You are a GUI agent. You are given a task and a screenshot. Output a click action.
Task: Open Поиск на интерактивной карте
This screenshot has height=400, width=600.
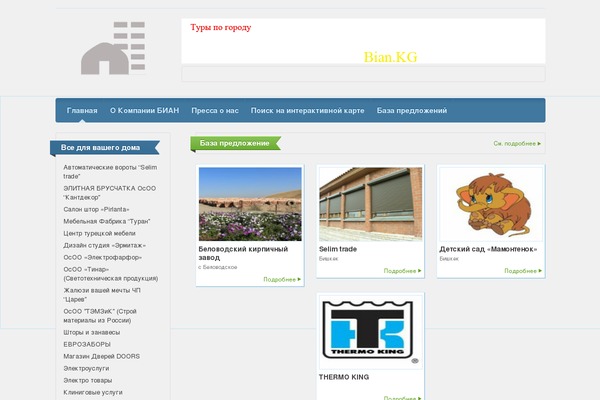pos(307,111)
